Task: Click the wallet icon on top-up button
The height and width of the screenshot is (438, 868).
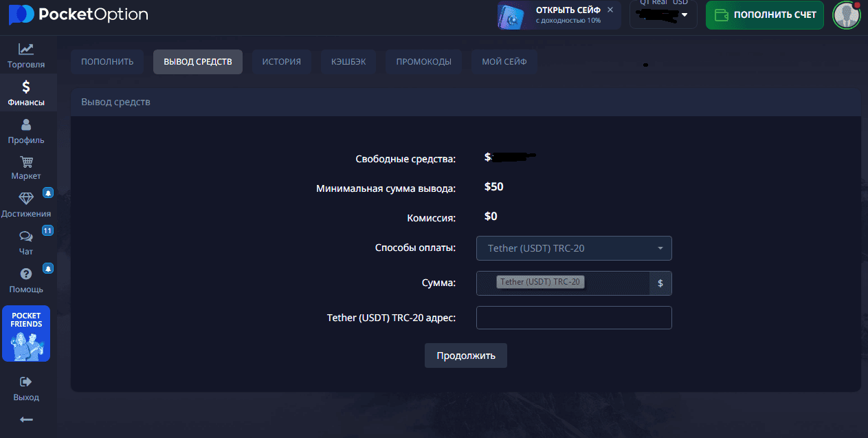Action: click(x=722, y=15)
